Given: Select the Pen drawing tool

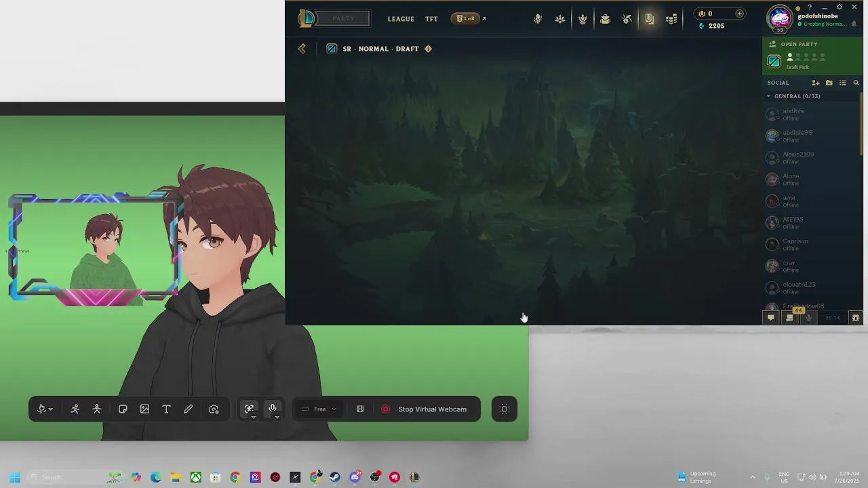Looking at the screenshot, I should coord(189,409).
